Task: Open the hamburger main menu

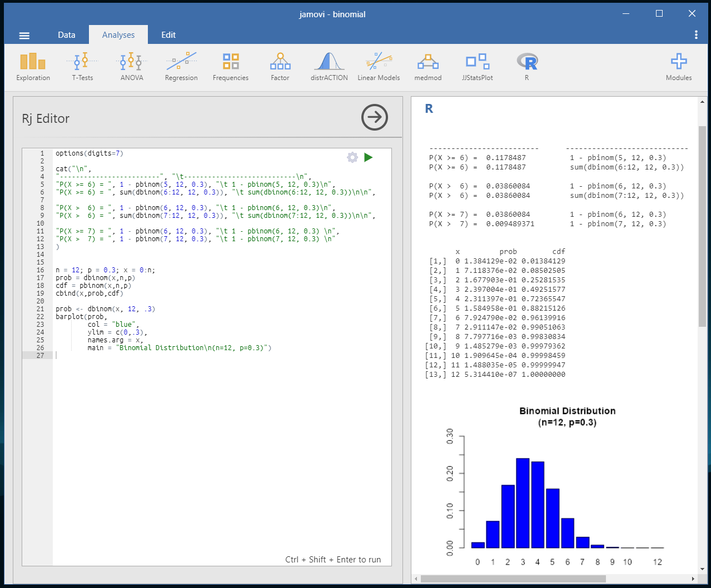Action: pyautogui.click(x=24, y=35)
